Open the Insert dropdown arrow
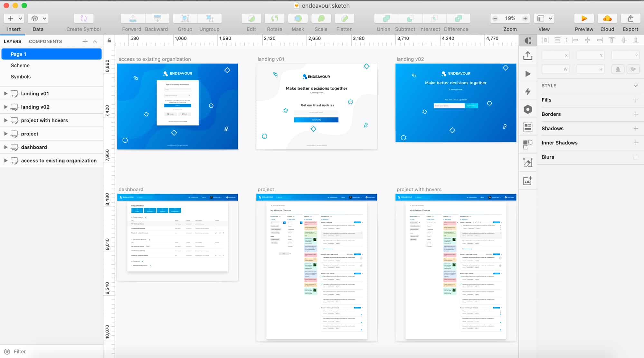 click(20, 19)
